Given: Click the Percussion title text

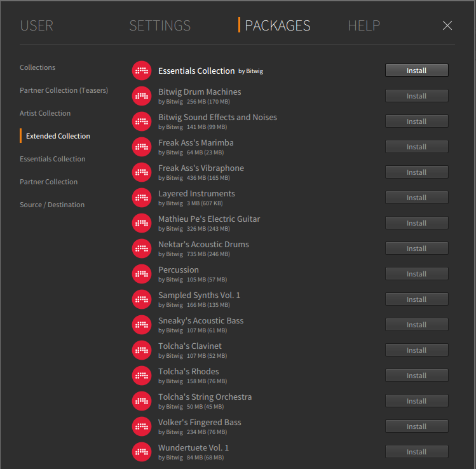Looking at the screenshot, I should [x=179, y=269].
